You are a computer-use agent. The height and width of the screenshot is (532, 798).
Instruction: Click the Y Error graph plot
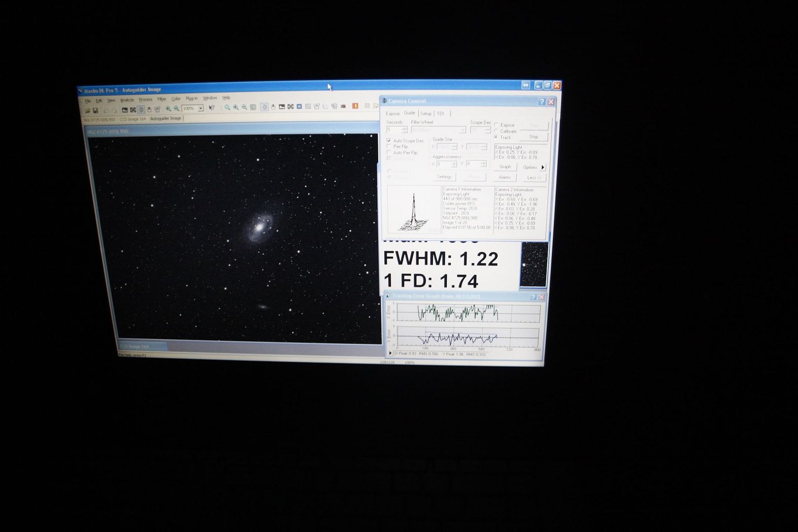click(468, 337)
